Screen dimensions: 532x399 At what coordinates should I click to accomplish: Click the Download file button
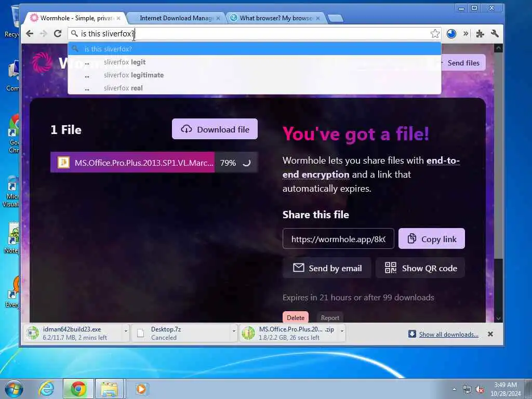[215, 129]
